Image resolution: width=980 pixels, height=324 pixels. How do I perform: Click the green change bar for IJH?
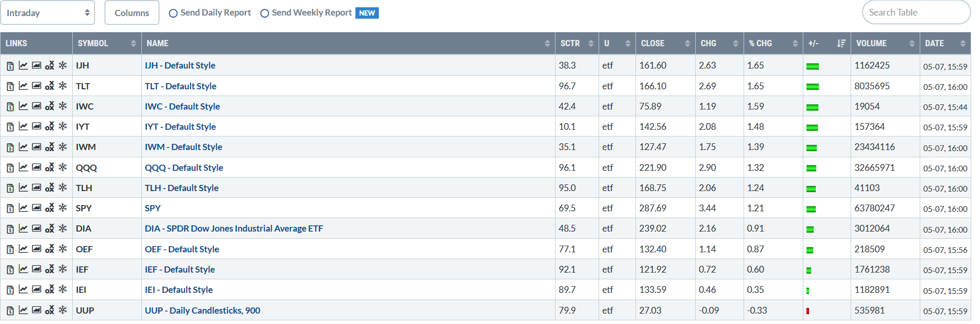pos(813,66)
